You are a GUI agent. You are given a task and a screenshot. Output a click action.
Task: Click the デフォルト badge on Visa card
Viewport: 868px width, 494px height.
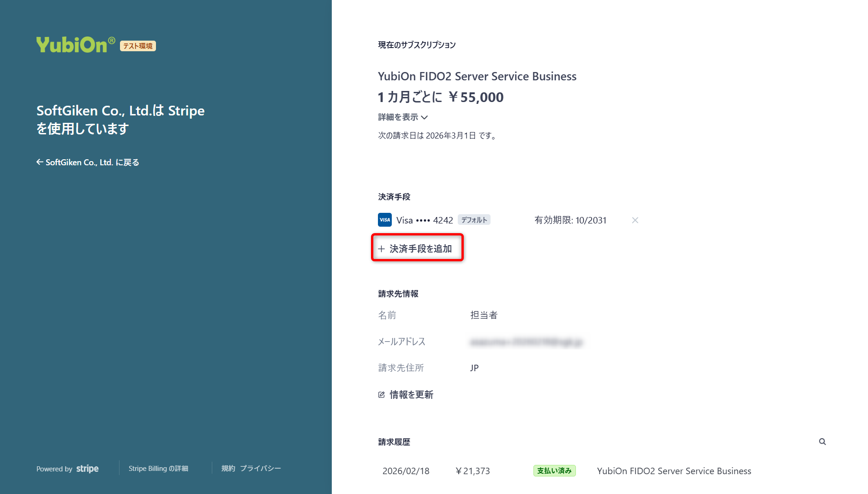click(474, 220)
